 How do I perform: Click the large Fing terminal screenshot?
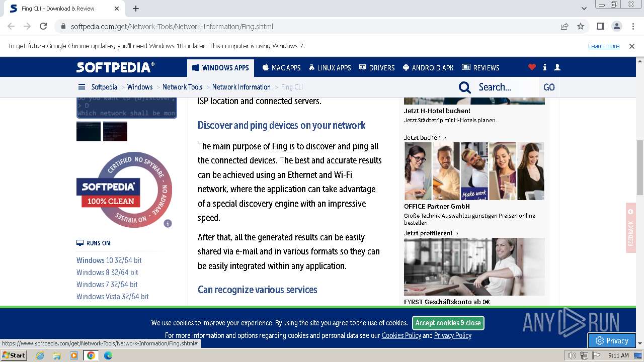pos(126,107)
